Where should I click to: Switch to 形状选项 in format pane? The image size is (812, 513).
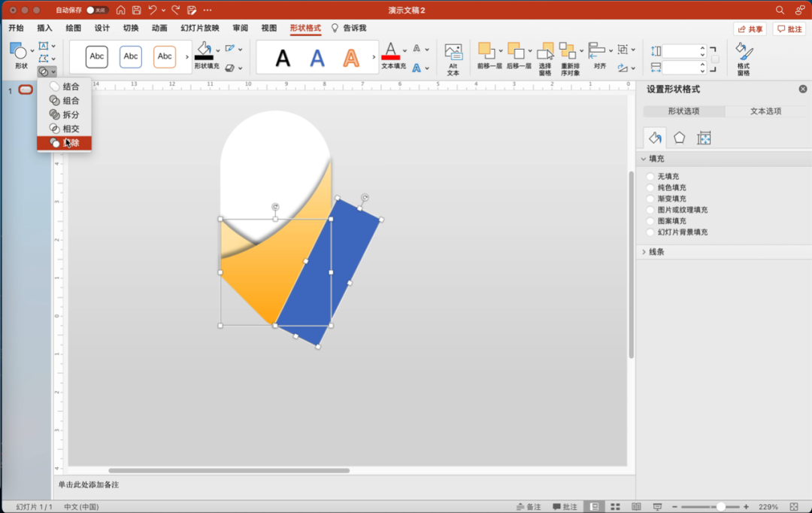683,111
